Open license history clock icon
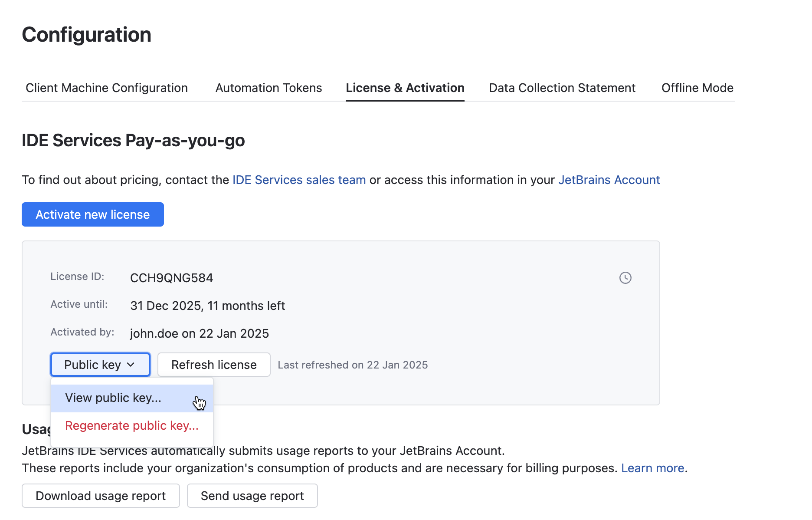Viewport: 812px width, 520px height. (x=625, y=278)
